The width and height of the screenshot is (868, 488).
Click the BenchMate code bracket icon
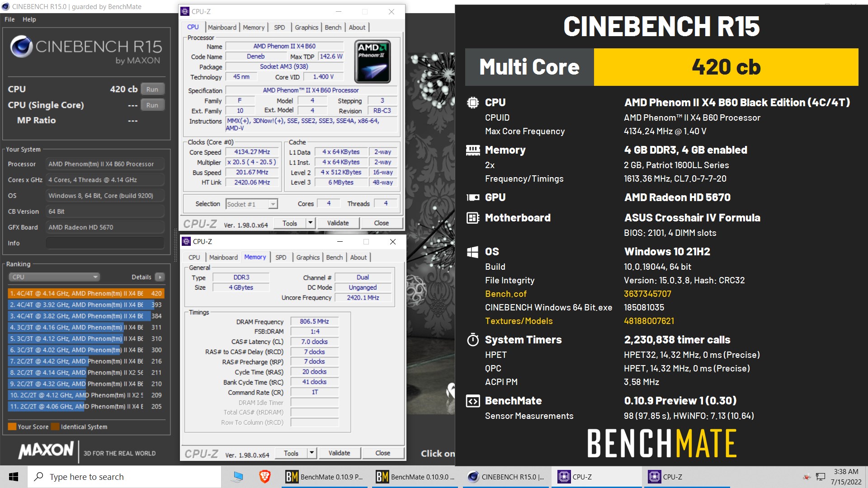pyautogui.click(x=473, y=401)
